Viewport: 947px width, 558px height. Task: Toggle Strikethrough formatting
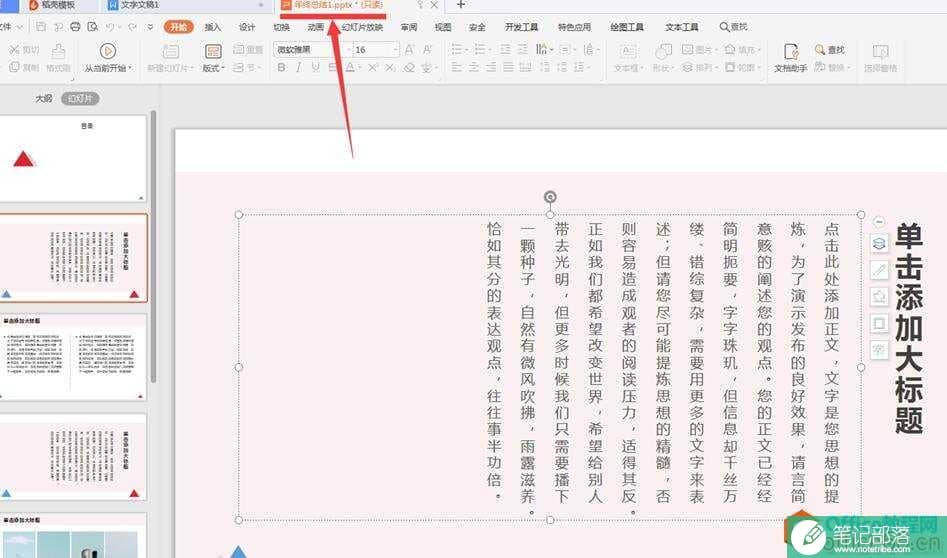[333, 67]
